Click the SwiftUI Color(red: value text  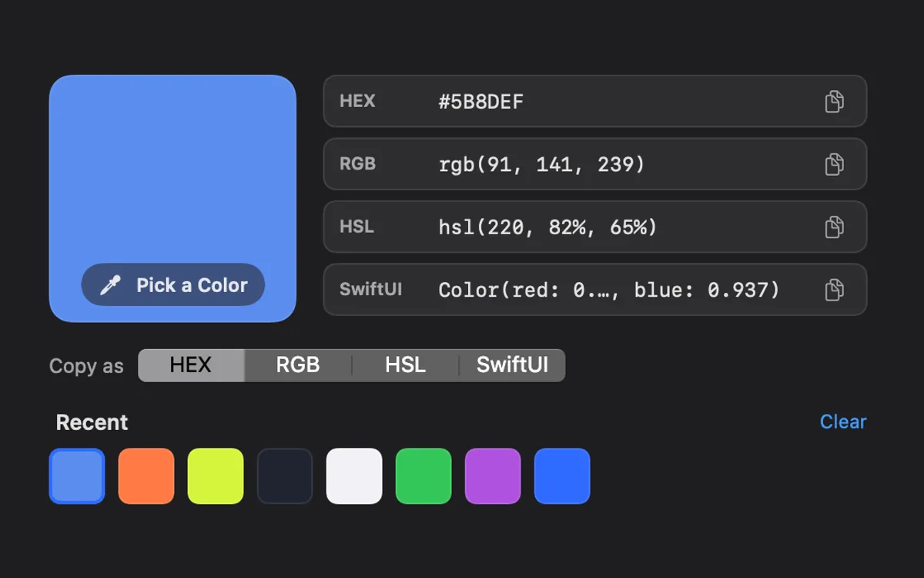click(x=609, y=290)
